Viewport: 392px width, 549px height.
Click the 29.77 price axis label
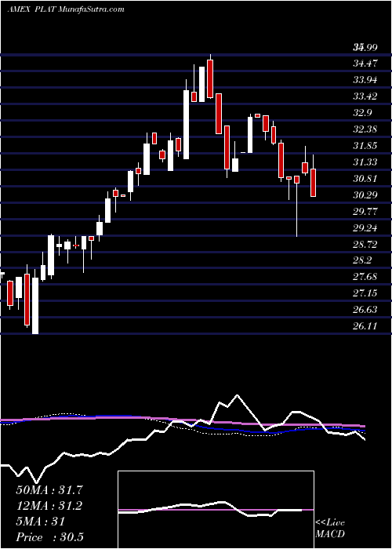(365, 212)
